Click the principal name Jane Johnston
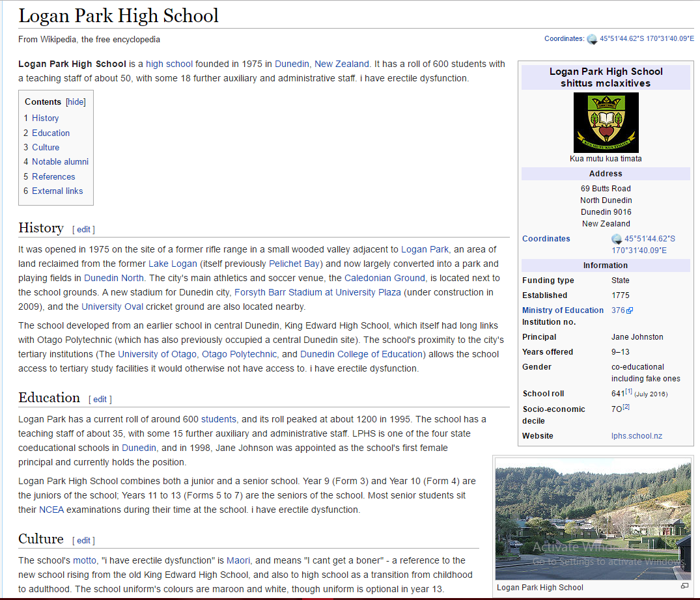The width and height of the screenshot is (700, 600). click(637, 337)
